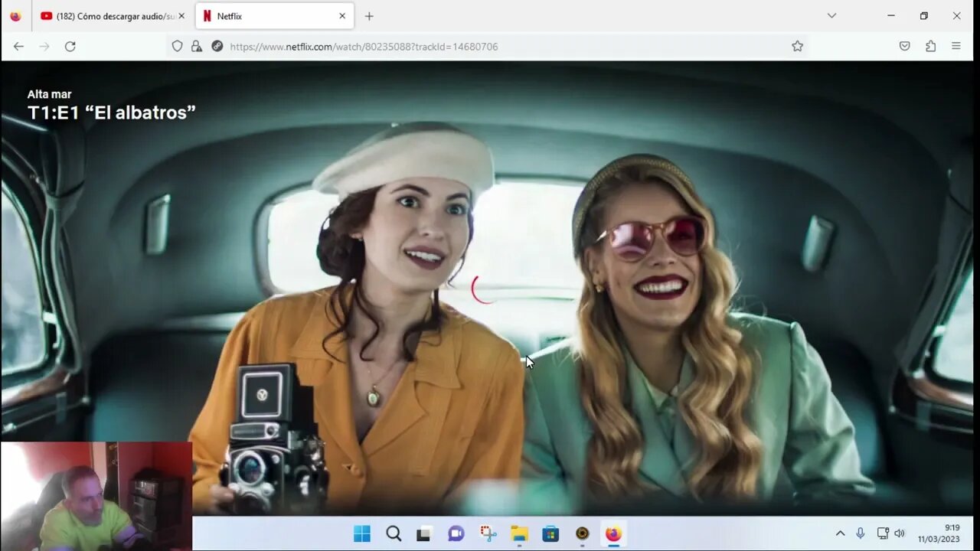
Task: Close the Netflix tab
Action: click(x=342, y=16)
